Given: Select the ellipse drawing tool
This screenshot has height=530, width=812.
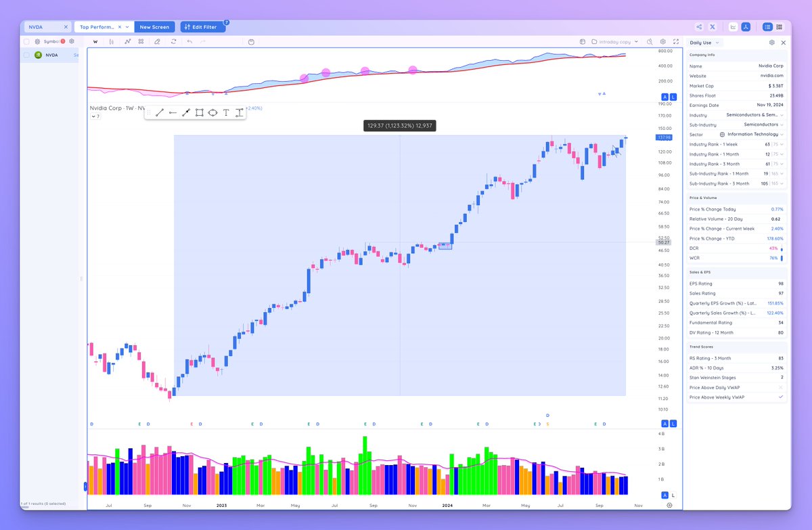Looking at the screenshot, I should click(212, 112).
